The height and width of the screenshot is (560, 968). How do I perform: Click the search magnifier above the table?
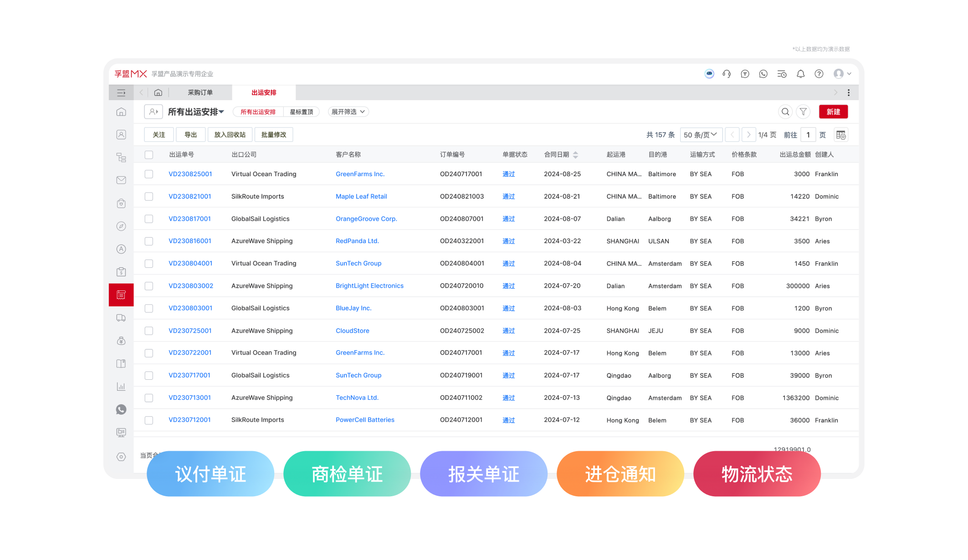[x=785, y=112]
